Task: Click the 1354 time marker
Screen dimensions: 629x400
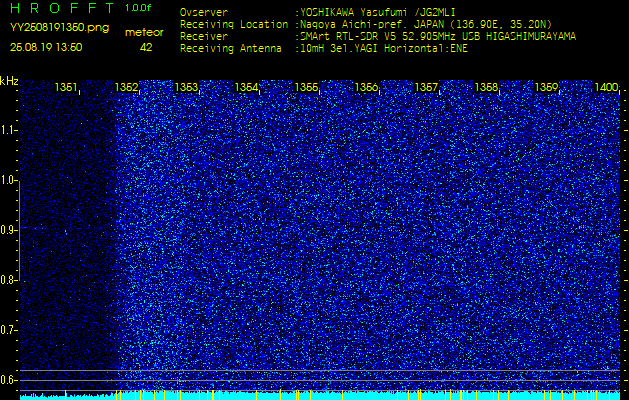Action: [x=246, y=87]
